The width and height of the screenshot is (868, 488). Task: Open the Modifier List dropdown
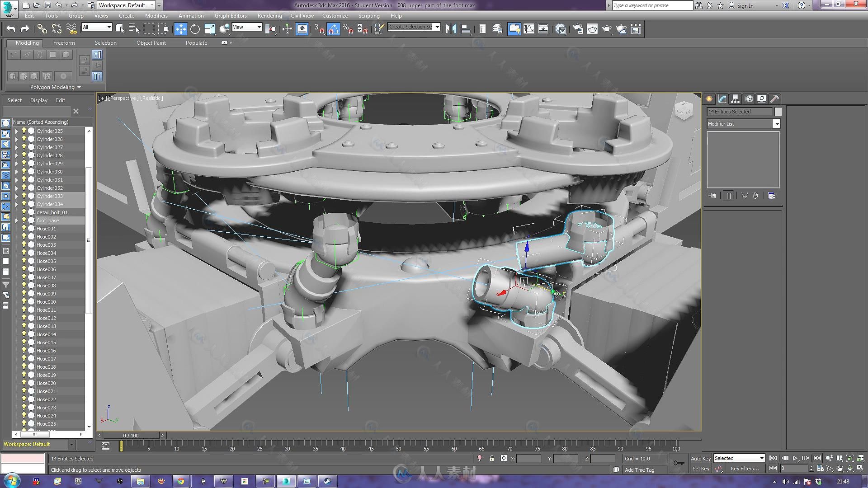click(743, 124)
